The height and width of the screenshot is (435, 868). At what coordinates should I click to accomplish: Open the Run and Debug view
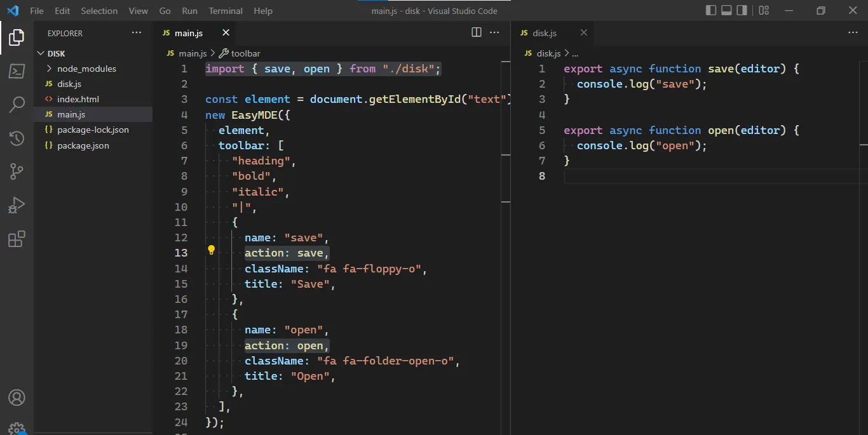(x=17, y=205)
